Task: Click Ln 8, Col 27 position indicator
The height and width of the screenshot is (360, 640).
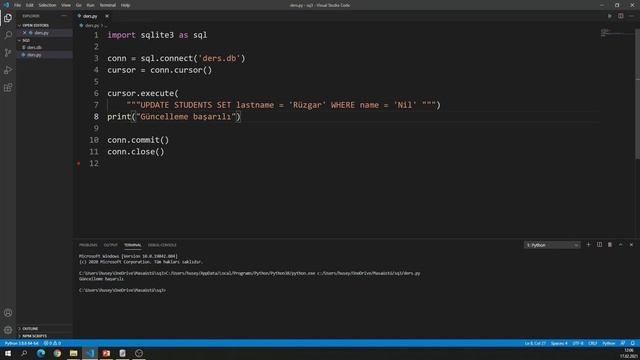Action: [535, 343]
